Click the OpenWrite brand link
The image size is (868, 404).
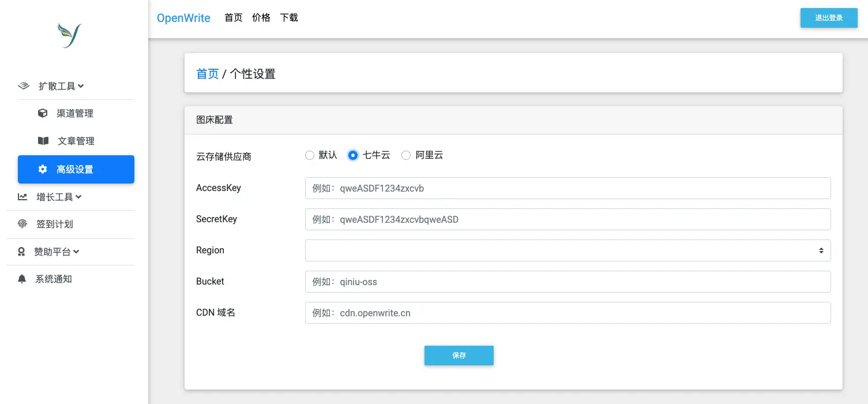183,18
